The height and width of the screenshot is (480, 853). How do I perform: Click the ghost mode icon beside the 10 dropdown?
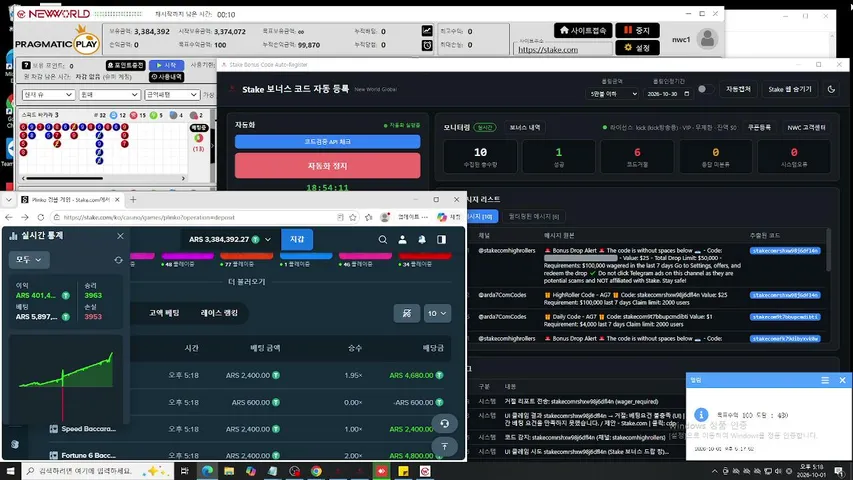coord(406,313)
